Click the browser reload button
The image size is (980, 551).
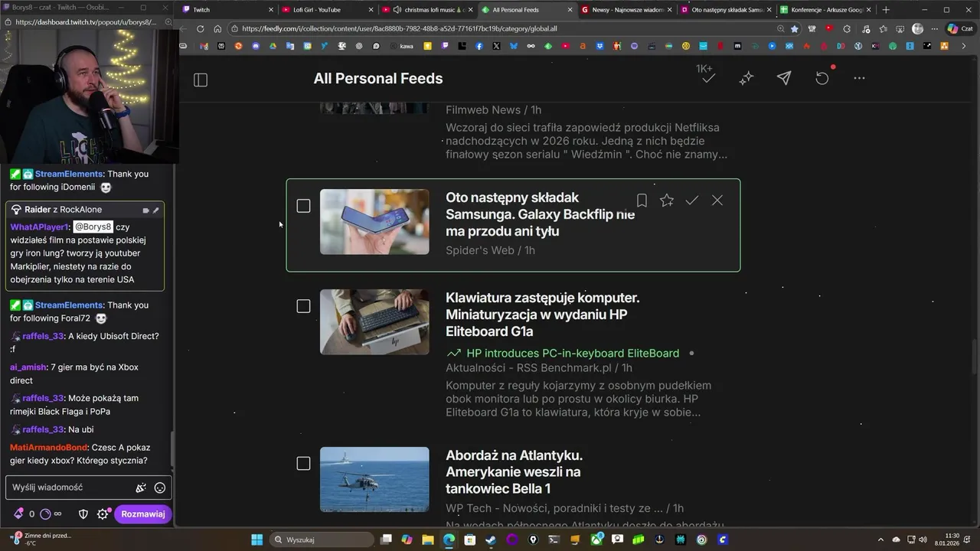[x=201, y=29]
